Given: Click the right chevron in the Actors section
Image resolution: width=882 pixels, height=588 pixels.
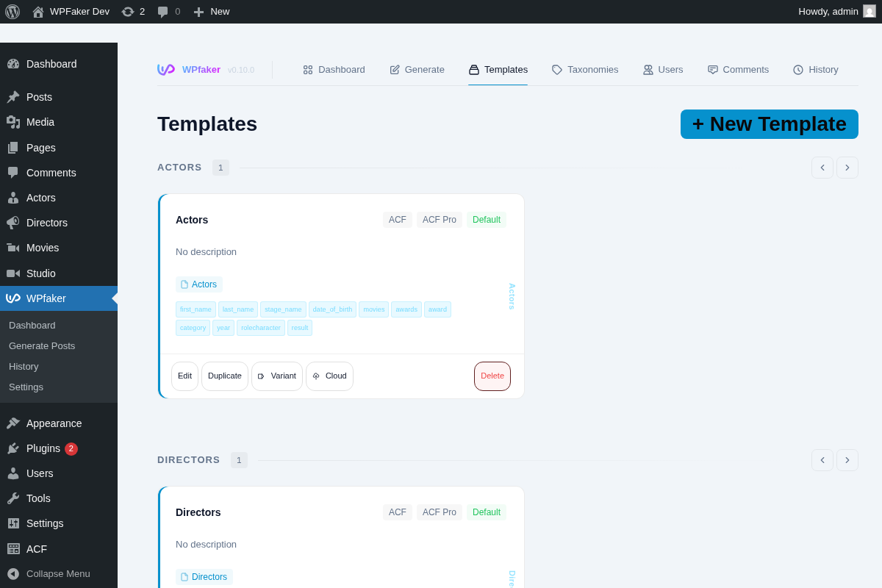Looking at the screenshot, I should (x=847, y=168).
